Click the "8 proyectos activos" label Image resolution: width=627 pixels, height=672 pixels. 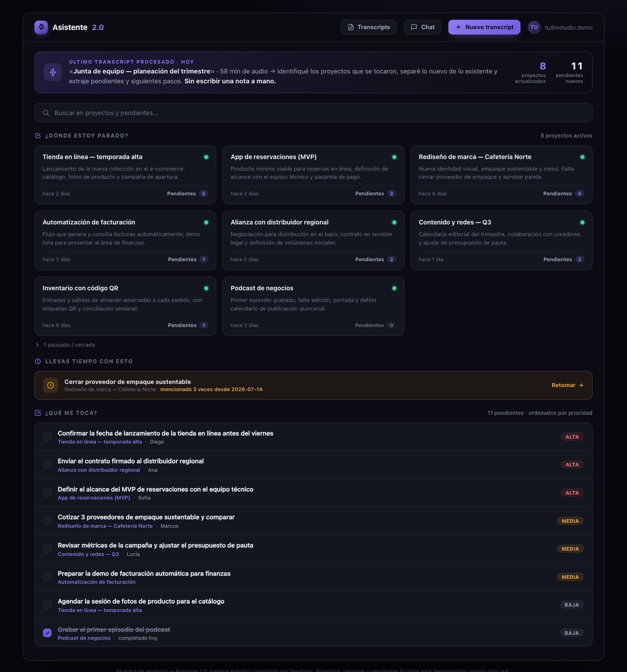pos(567,136)
